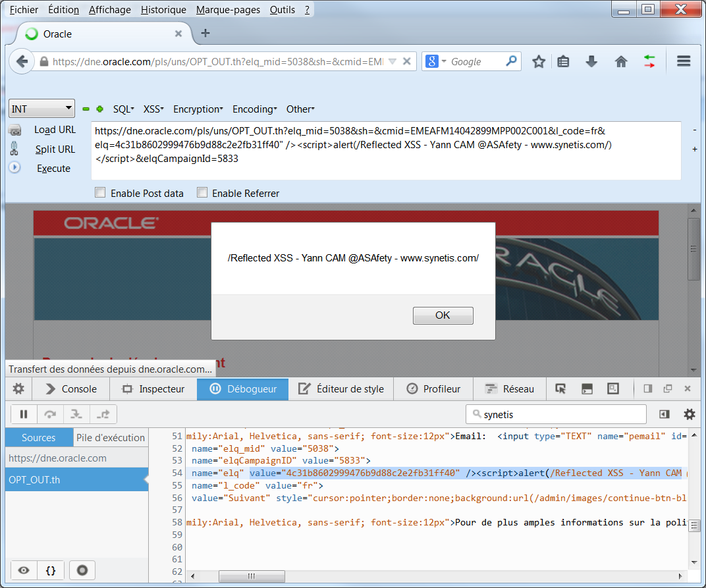Open Google search engine selector

[436, 61]
